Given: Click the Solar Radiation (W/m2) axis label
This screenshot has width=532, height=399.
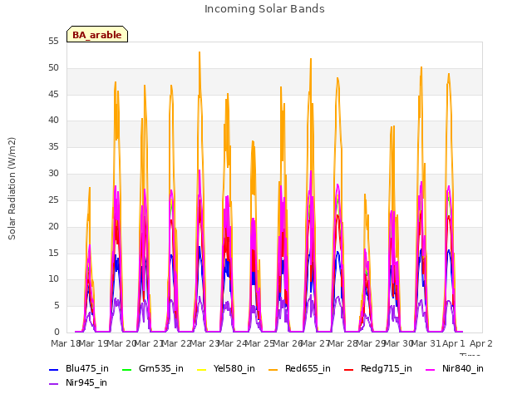Looking at the screenshot, I should [x=12, y=189].
